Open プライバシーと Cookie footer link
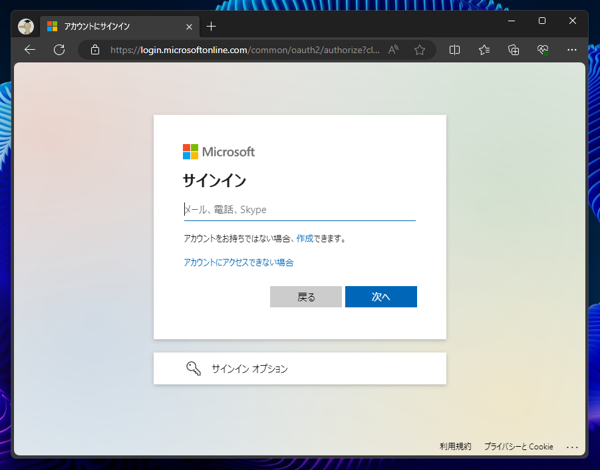 518,446
